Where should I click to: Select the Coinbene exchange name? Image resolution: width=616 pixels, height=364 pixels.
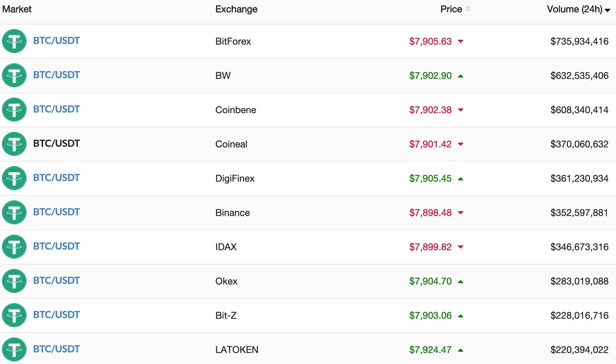coord(236,110)
